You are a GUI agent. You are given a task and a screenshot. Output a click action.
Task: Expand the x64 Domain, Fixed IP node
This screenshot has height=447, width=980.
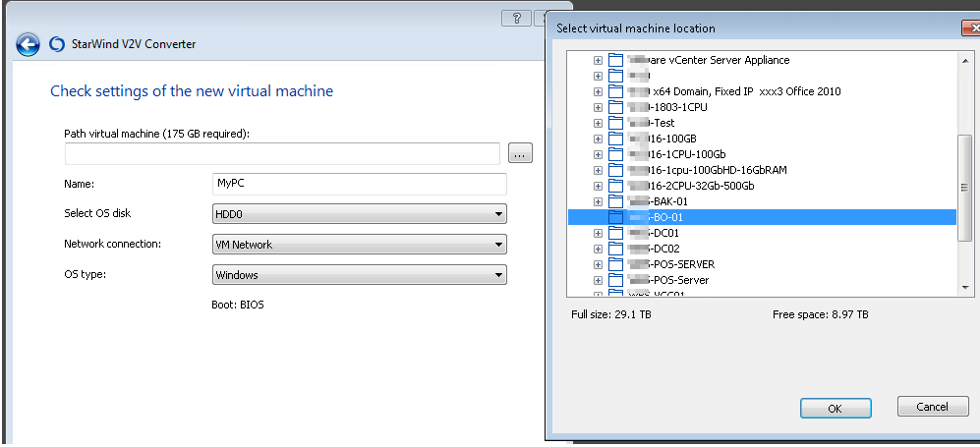[599, 91]
